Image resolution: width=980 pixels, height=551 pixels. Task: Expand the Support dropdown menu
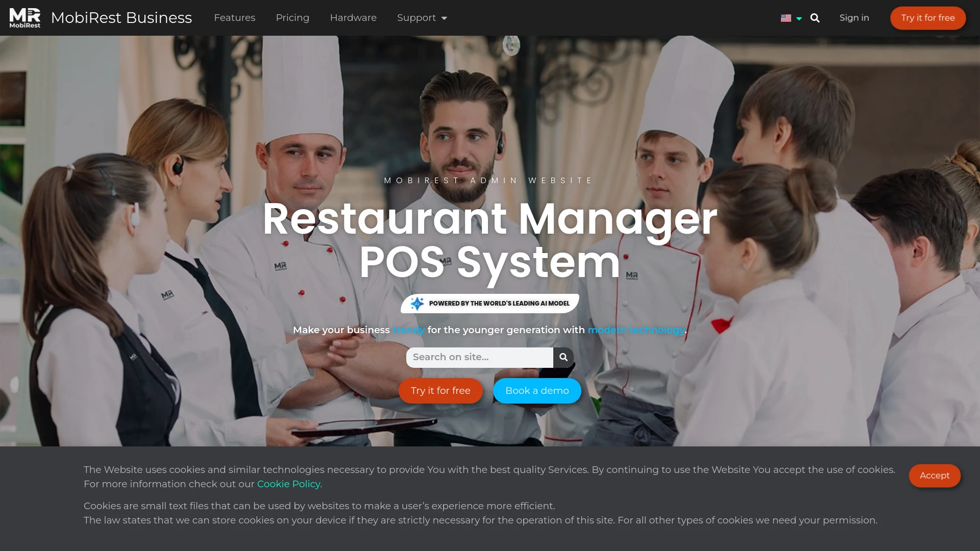pos(422,17)
